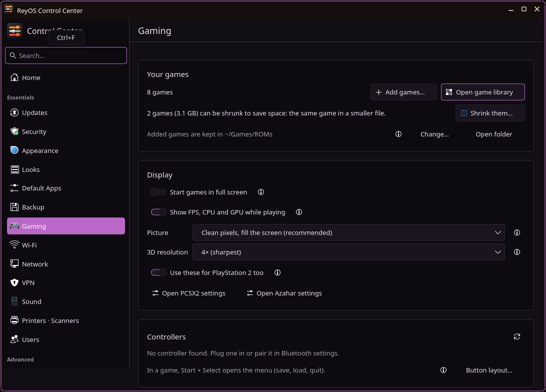Click the 'Your games' heading

click(x=167, y=74)
